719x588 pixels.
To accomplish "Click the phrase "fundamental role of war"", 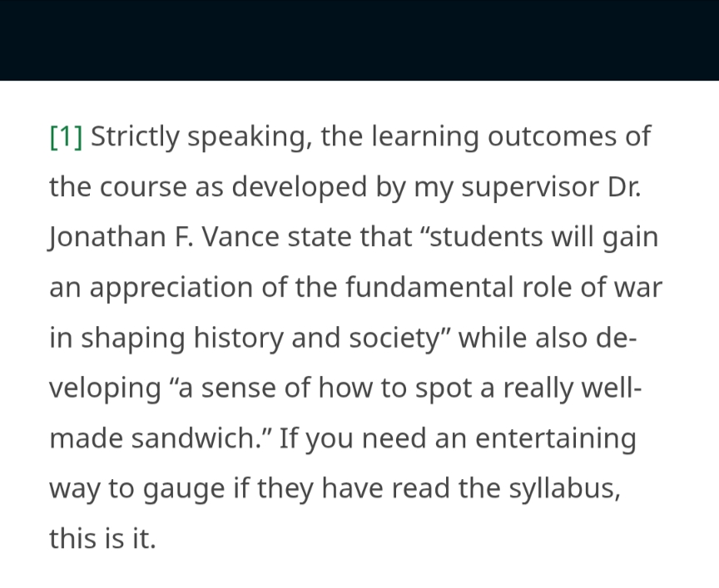I will click(x=503, y=288).
